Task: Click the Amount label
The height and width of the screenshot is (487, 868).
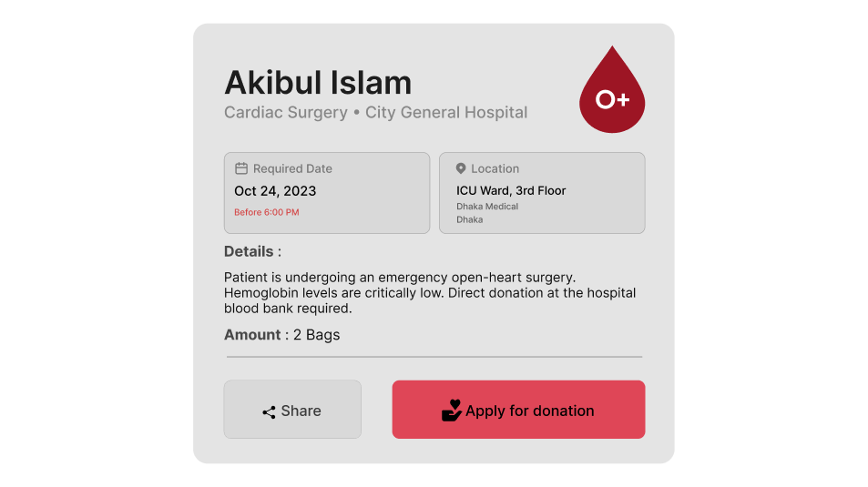Action: (252, 335)
